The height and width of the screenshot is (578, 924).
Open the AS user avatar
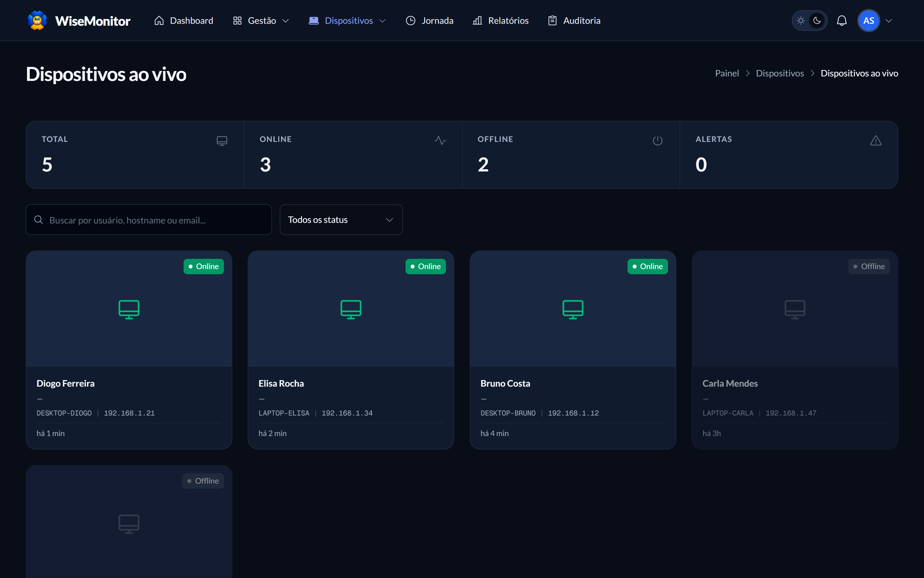tap(868, 21)
